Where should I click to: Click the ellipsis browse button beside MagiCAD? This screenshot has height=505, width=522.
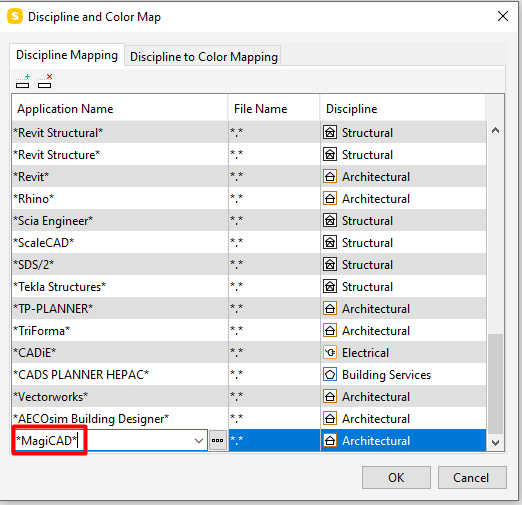[x=218, y=440]
